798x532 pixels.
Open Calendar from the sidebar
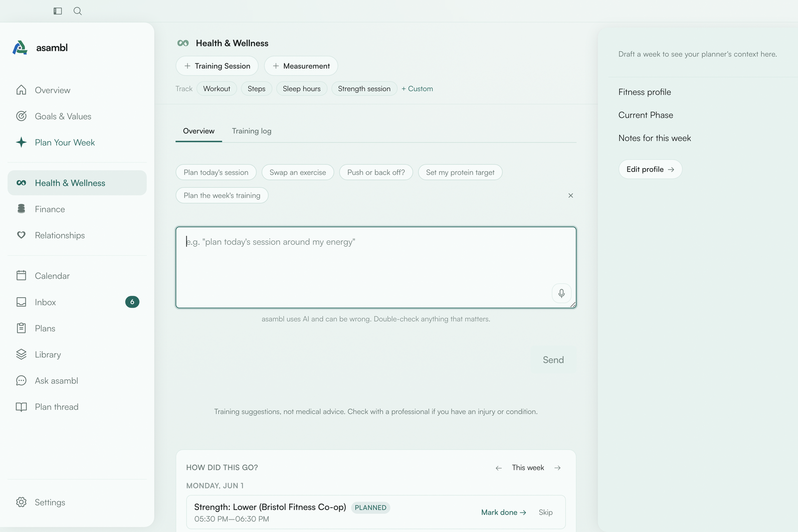click(77, 276)
